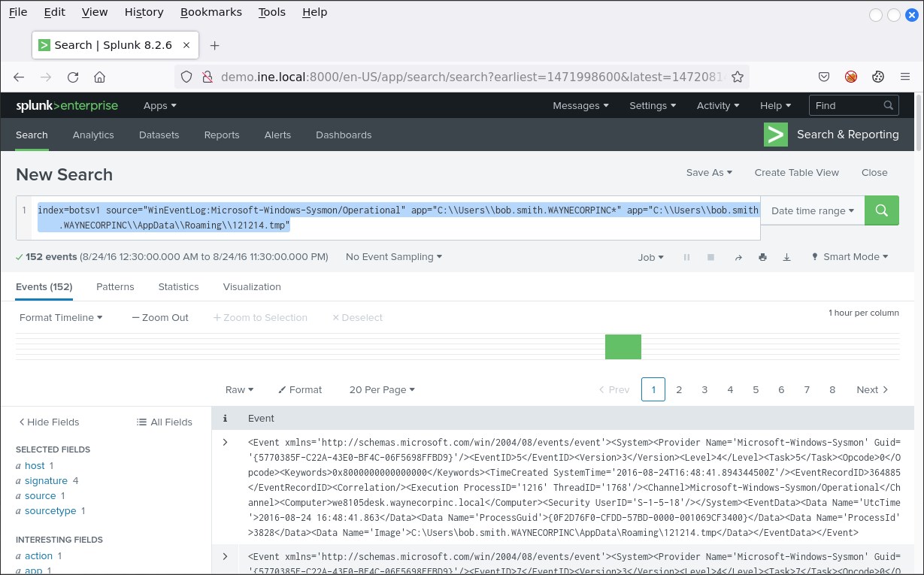Image resolution: width=924 pixels, height=575 pixels.
Task: Click the Share job arrow icon
Action: click(738, 257)
